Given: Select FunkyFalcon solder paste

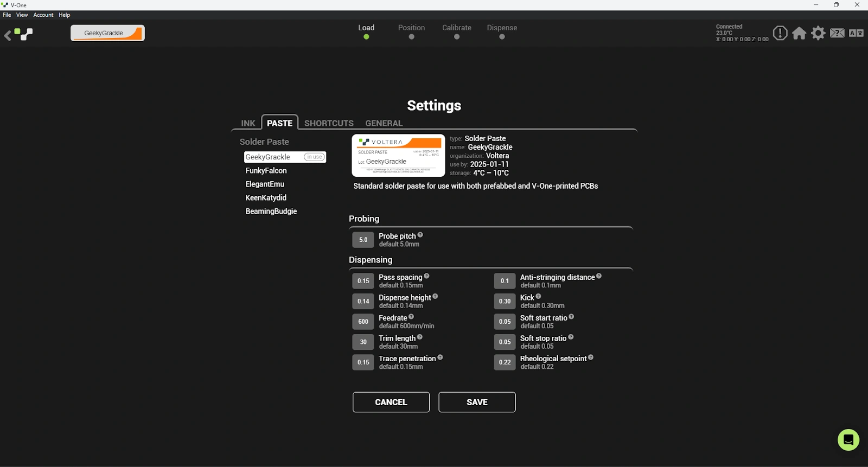Looking at the screenshot, I should click(266, 170).
